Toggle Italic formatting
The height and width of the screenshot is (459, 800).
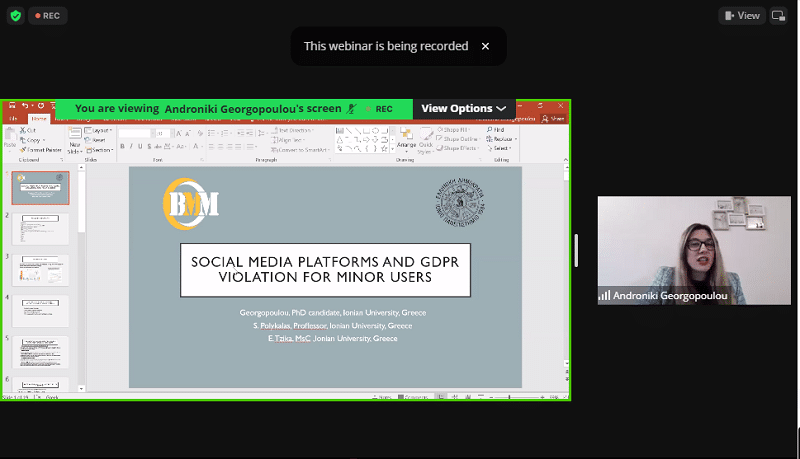131,146
